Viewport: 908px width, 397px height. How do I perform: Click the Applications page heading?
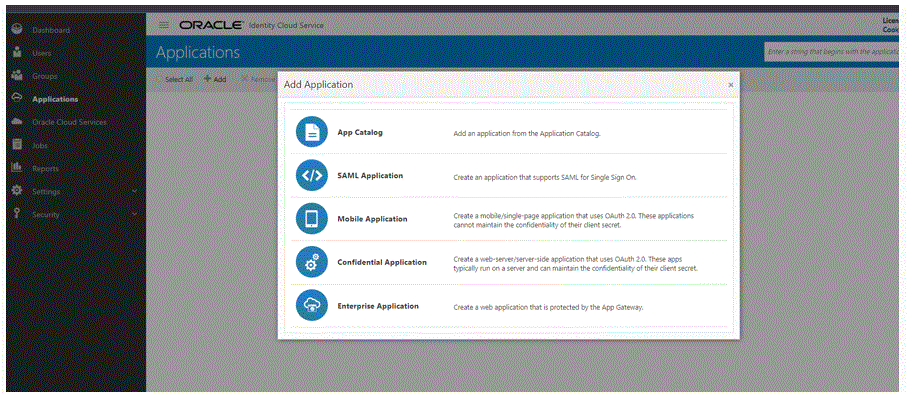(x=197, y=52)
